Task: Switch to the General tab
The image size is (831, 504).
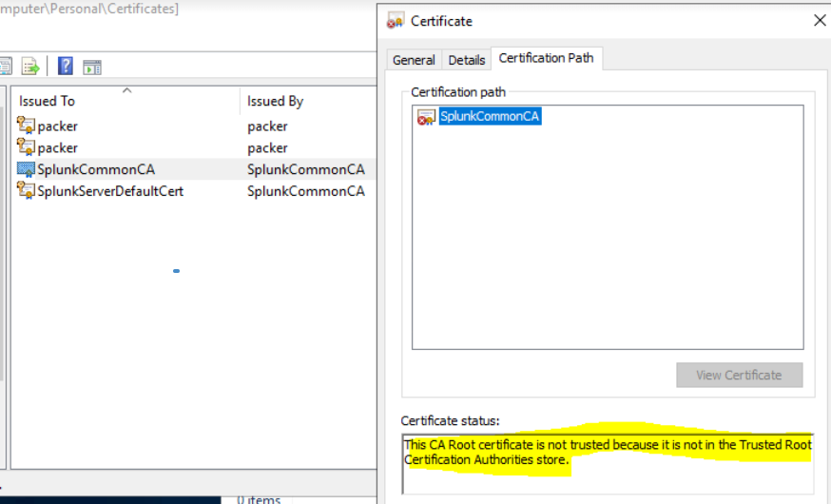Action: (x=414, y=60)
